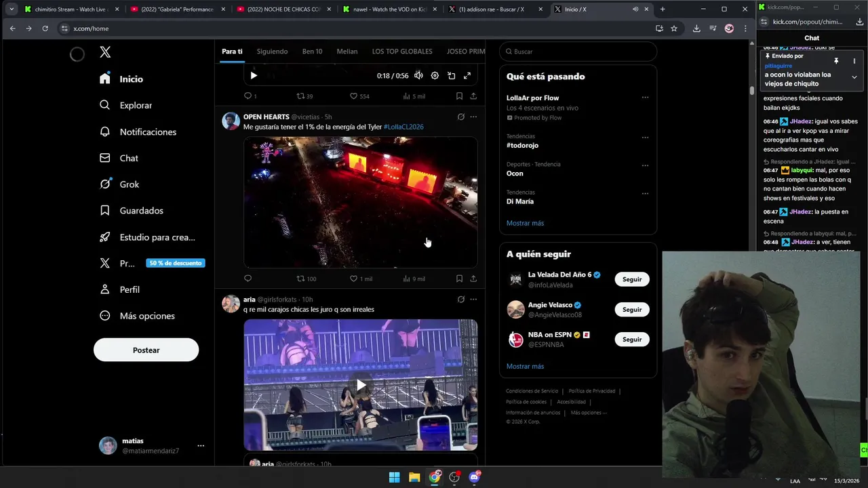Viewport: 868px width, 488px height.
Task: Switch to LOS TOP GLOBALES tab
Action: tap(402, 52)
